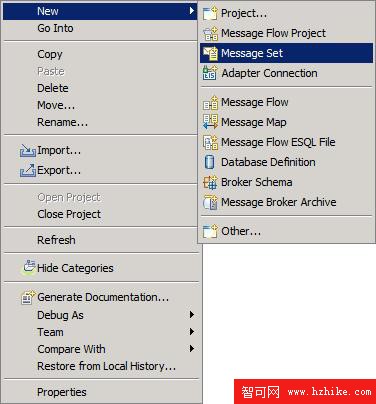Expand the Team submenu arrow

191,332
